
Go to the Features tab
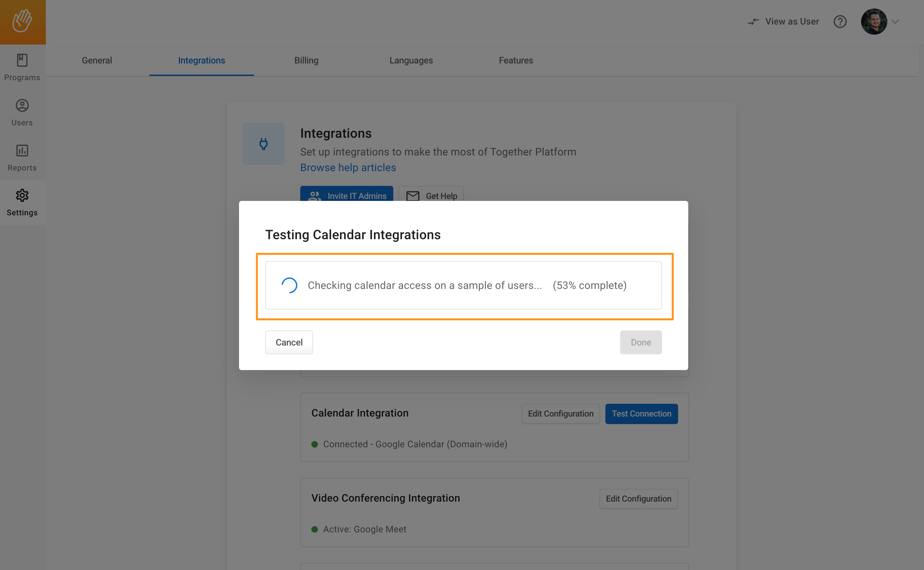click(516, 60)
